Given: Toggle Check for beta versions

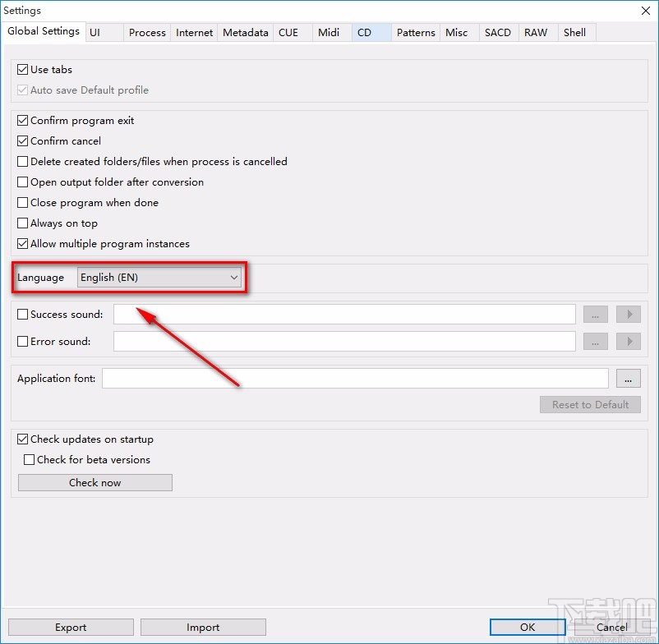Looking at the screenshot, I should coord(30,460).
